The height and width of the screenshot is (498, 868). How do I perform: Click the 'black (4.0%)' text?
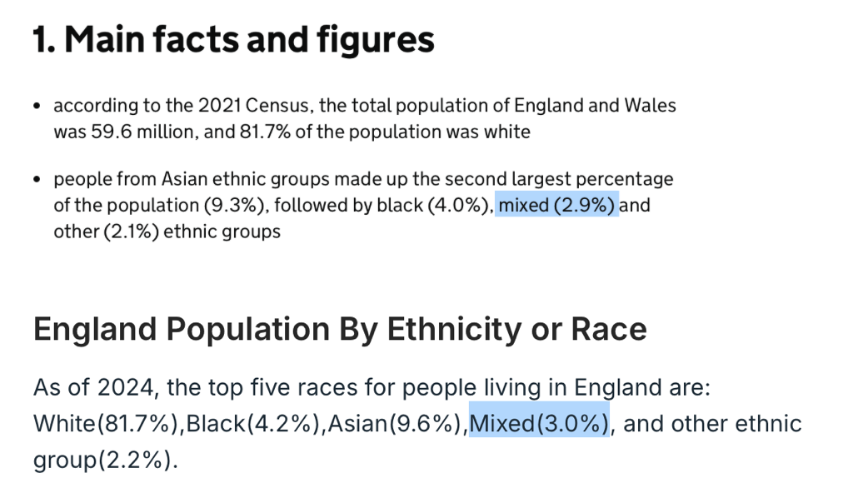[x=433, y=205]
